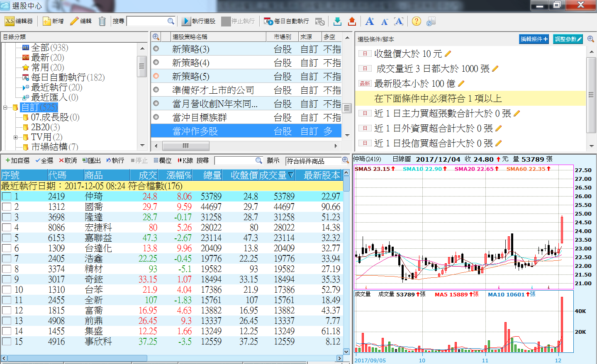
Task: Run stock screening with 執行選股
Action: [199, 21]
